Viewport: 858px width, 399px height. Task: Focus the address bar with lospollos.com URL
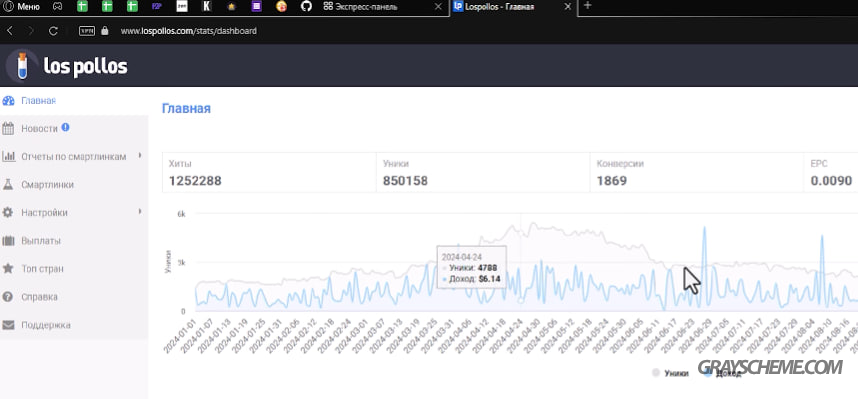[x=189, y=31]
